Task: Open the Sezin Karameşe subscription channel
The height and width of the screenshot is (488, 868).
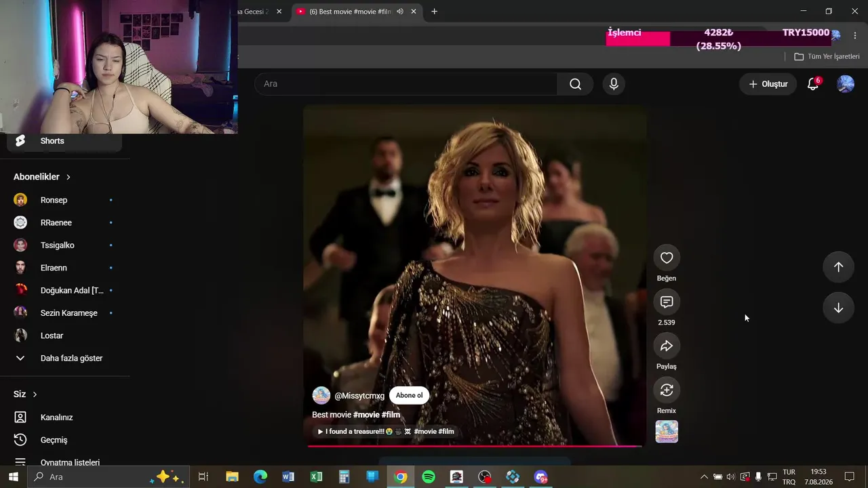Action: point(64,313)
